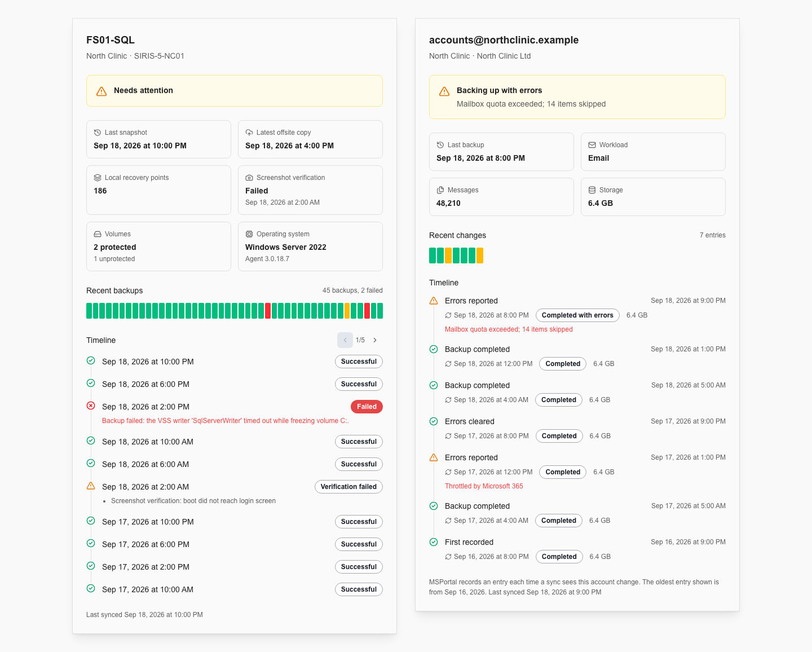Click the Completed with errors badge
This screenshot has height=652, width=812.
click(x=577, y=315)
